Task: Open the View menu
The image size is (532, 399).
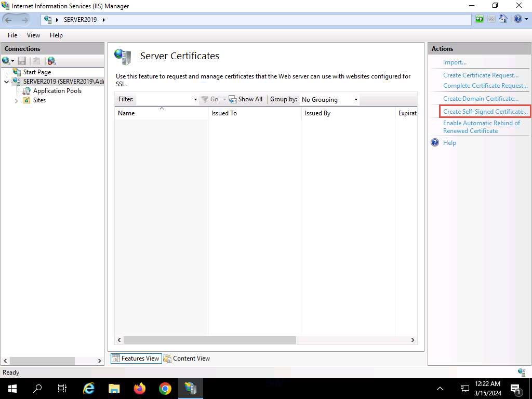Action: (33, 35)
